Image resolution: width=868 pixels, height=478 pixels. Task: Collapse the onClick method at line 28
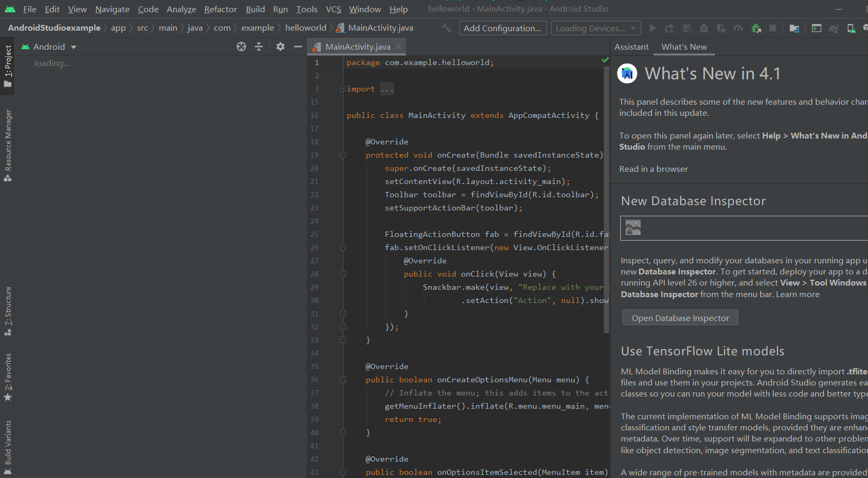tap(343, 274)
